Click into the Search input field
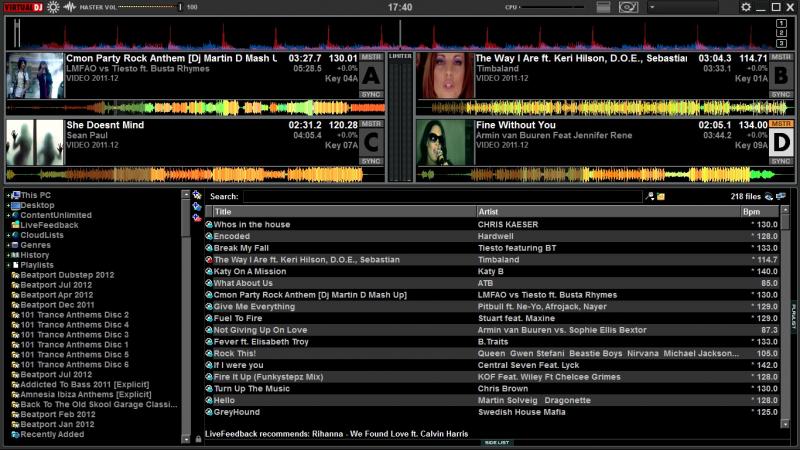Screen dimensions: 800x450 (x=442, y=196)
